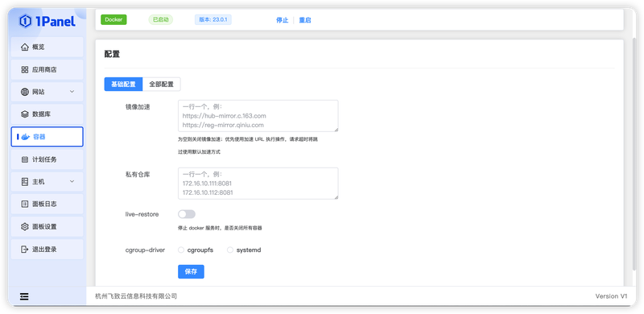Click the live-restore label
This screenshot has width=644, height=314.
click(x=142, y=214)
